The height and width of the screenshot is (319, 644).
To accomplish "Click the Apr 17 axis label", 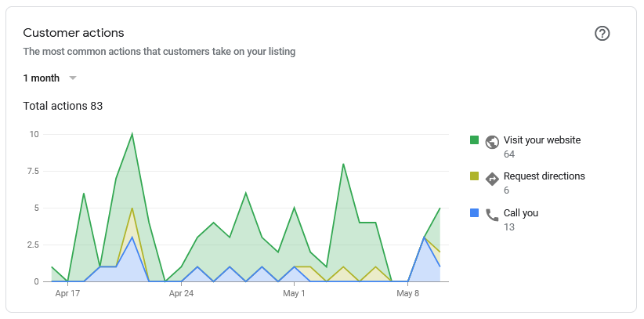I will click(x=68, y=294).
